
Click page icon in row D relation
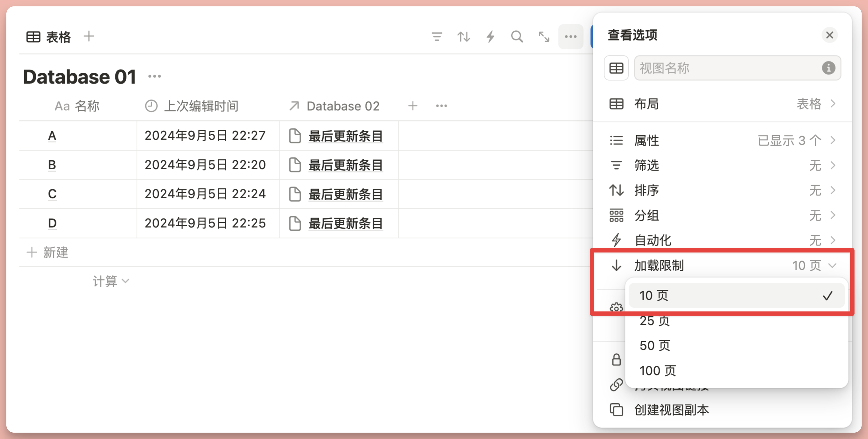(295, 223)
